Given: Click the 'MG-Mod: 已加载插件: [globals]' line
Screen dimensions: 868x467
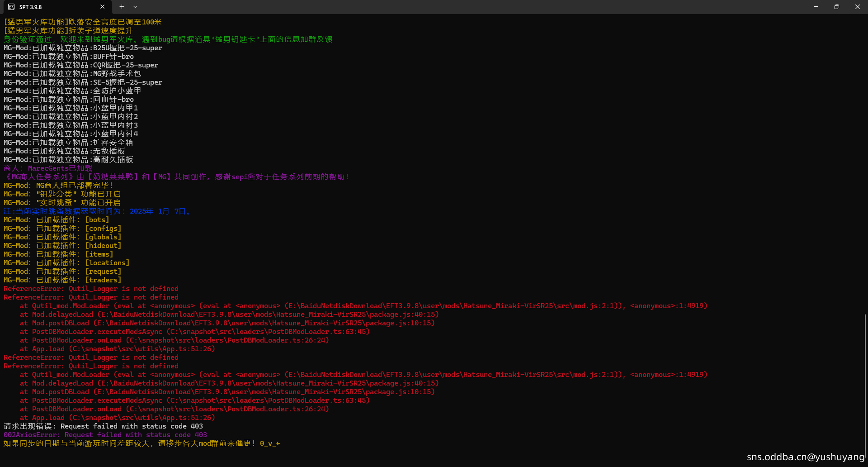Looking at the screenshot, I should tap(62, 237).
